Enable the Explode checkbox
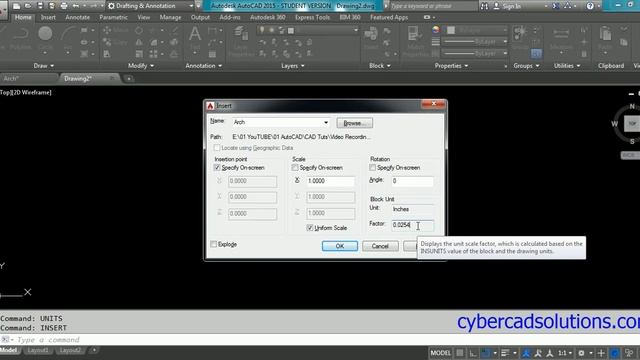 click(213, 244)
